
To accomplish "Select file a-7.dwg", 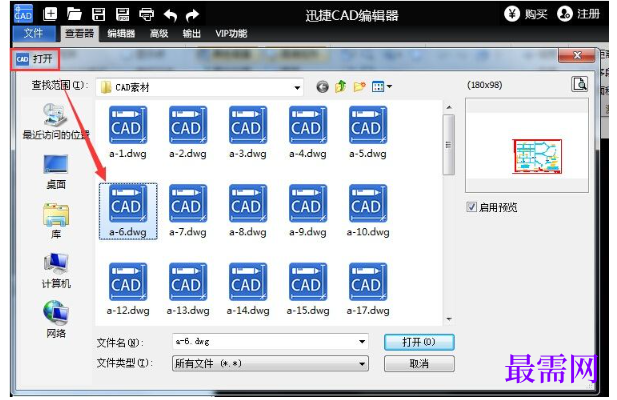I will 188,211.
